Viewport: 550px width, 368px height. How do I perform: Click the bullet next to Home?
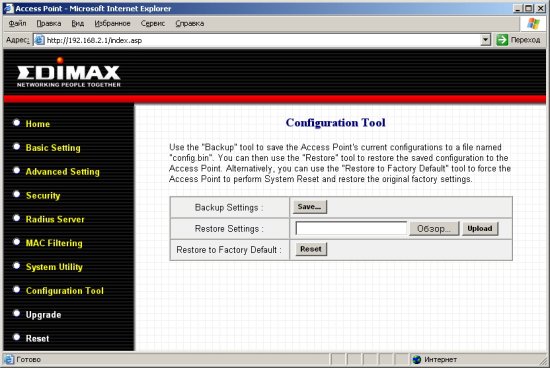click(16, 122)
